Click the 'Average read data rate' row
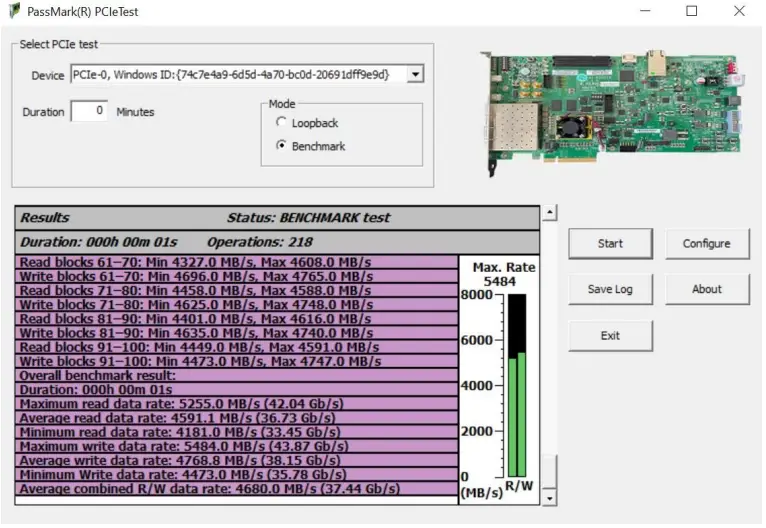766x528 pixels. (x=236, y=418)
